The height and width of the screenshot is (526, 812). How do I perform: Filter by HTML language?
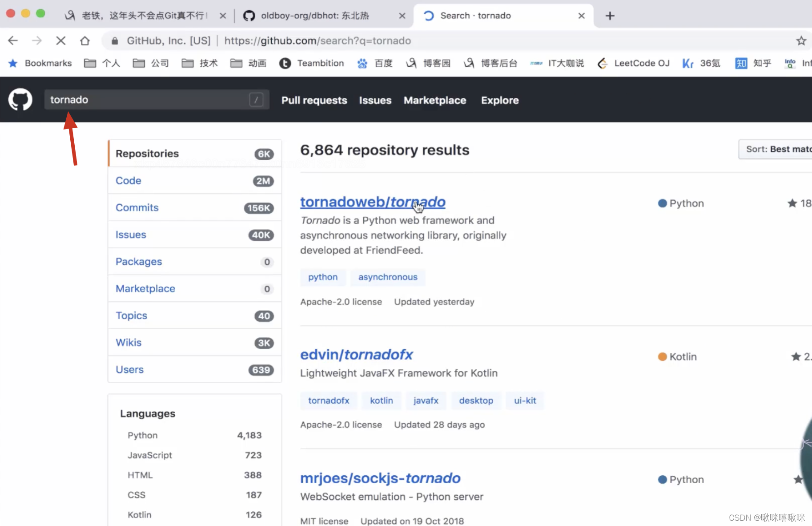point(195,475)
